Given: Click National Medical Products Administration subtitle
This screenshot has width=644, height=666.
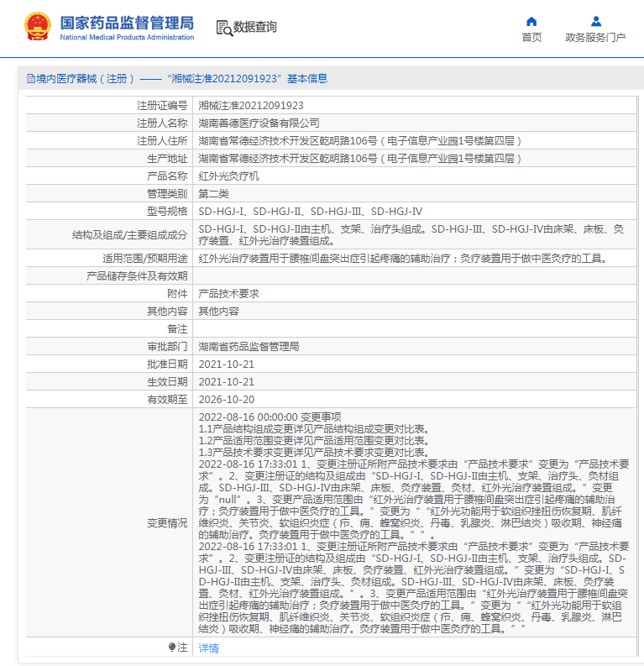Looking at the screenshot, I should pos(127,38).
